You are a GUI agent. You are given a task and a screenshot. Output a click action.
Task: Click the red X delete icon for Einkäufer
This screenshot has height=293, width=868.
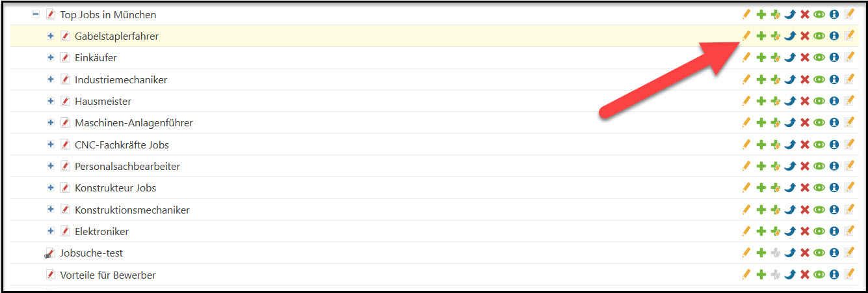[804, 57]
